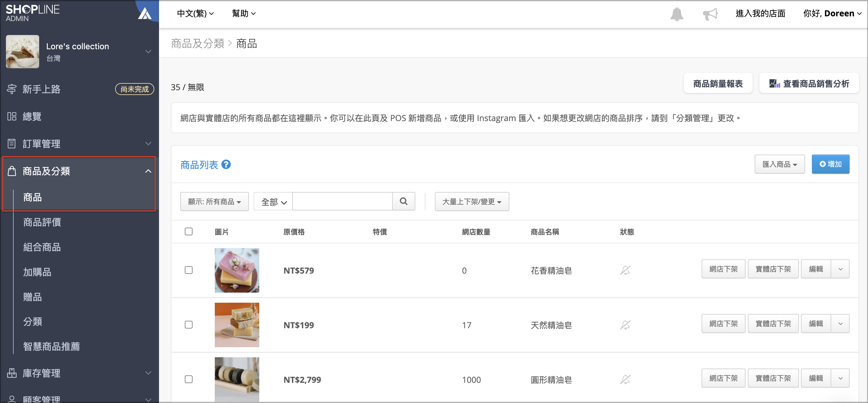
Task: Tick the checkbox for 天然精油皂 row
Action: point(189,325)
